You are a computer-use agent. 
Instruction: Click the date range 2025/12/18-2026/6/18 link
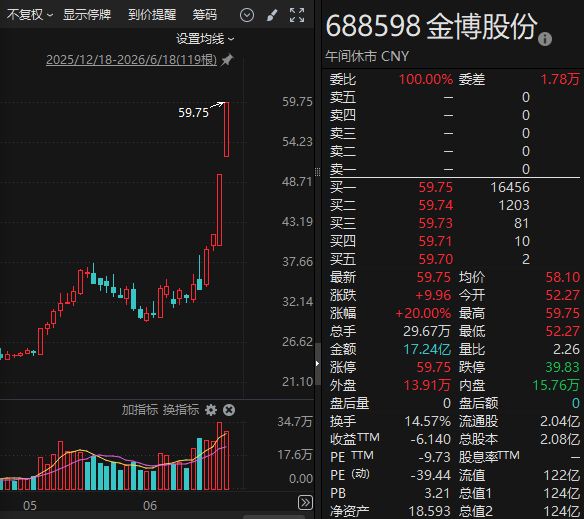click(131, 60)
